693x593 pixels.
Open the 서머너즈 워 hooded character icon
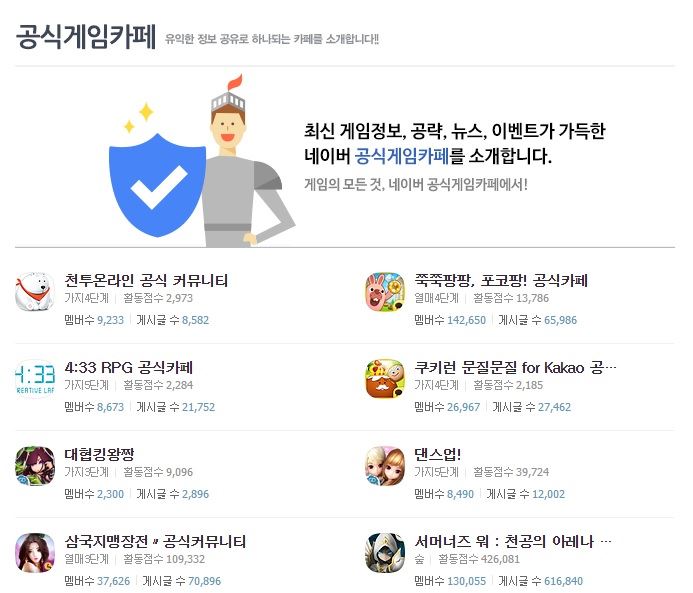(x=385, y=553)
